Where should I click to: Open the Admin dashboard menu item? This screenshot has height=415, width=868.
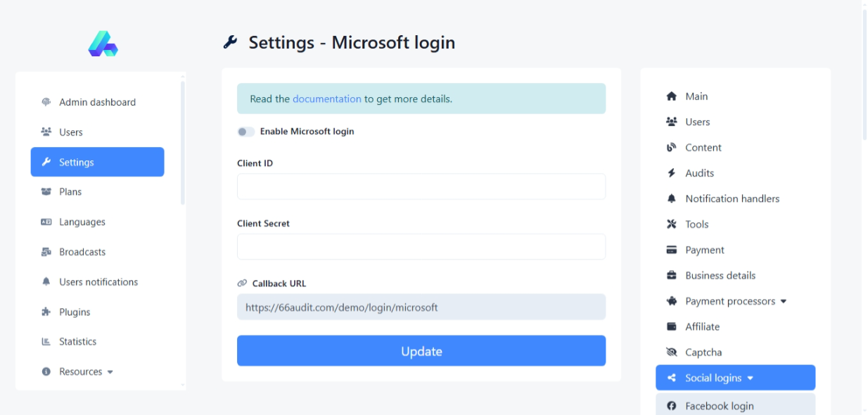tap(97, 102)
